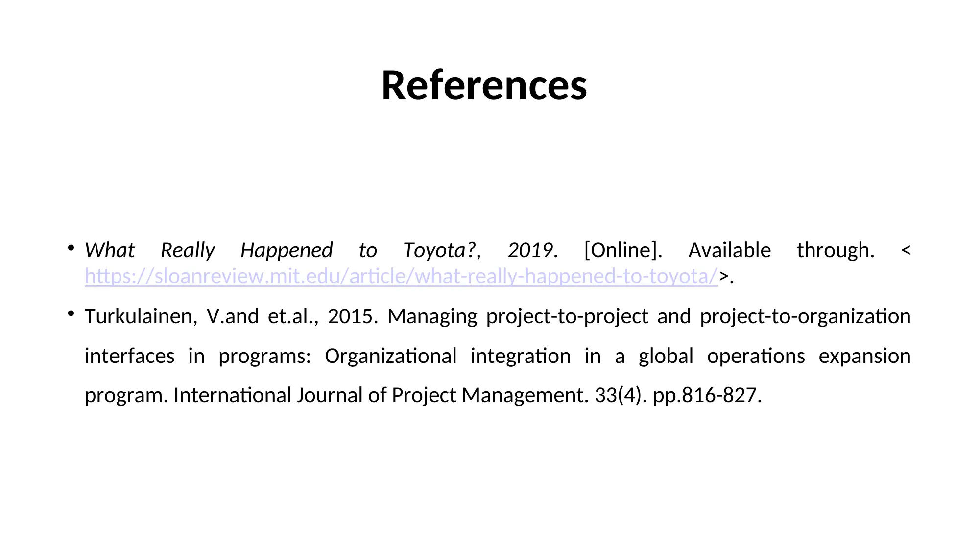Click "International Journal of Project Management" text
This screenshot has height=551, width=980.
(379, 395)
